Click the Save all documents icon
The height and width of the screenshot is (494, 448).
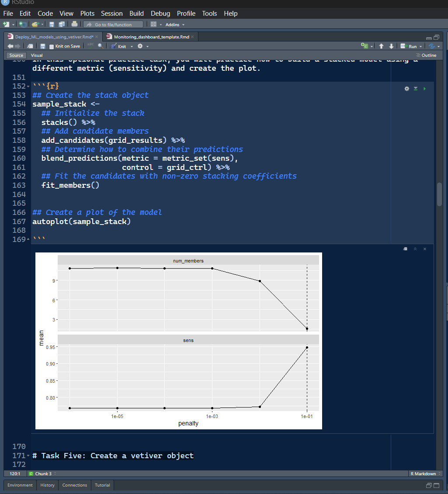pyautogui.click(x=62, y=24)
